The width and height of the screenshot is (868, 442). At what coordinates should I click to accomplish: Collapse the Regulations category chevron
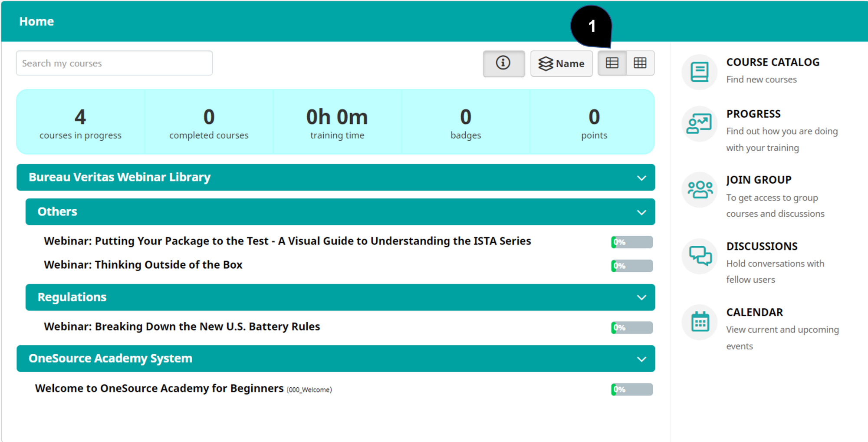641,297
